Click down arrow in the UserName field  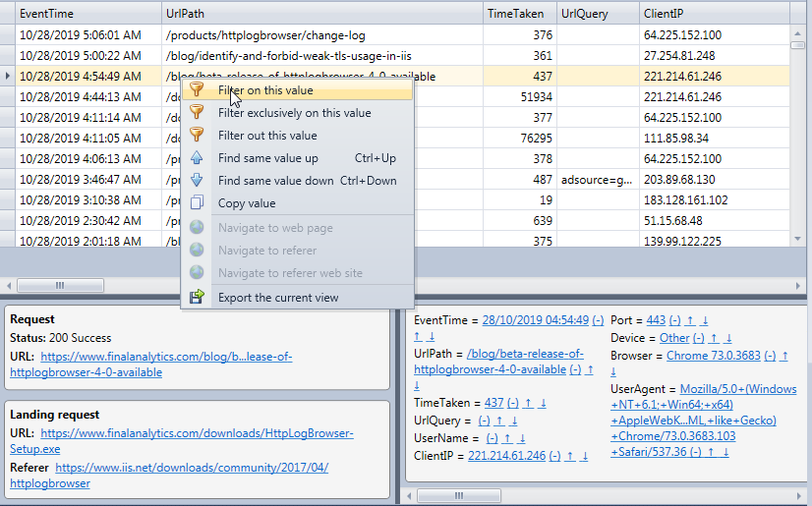(522, 438)
